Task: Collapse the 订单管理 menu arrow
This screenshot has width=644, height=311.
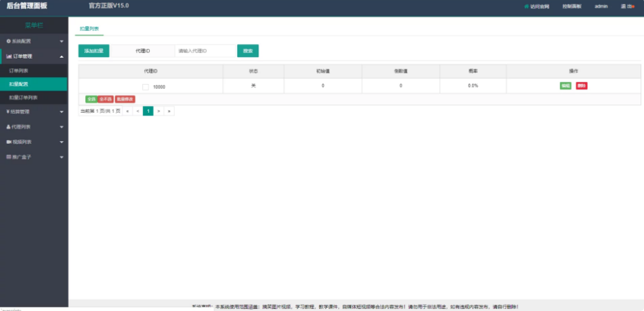Action: pos(61,56)
